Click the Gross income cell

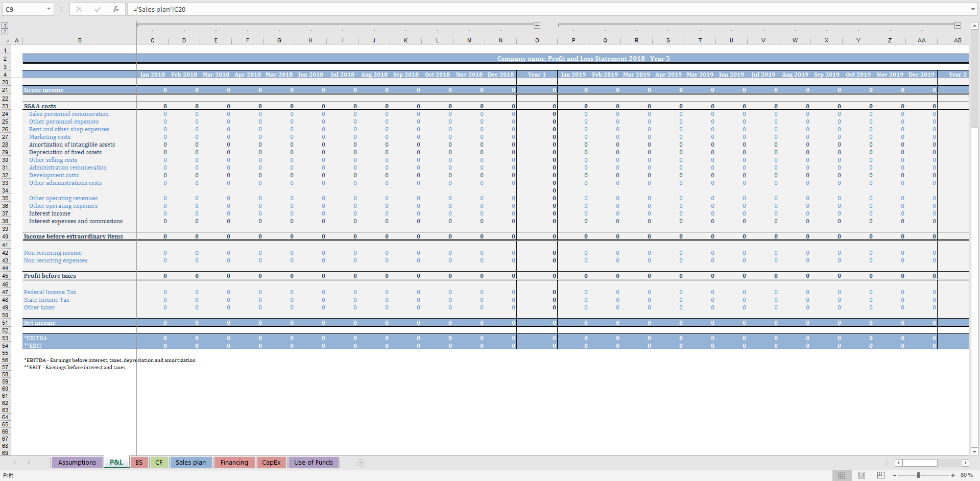[79, 90]
